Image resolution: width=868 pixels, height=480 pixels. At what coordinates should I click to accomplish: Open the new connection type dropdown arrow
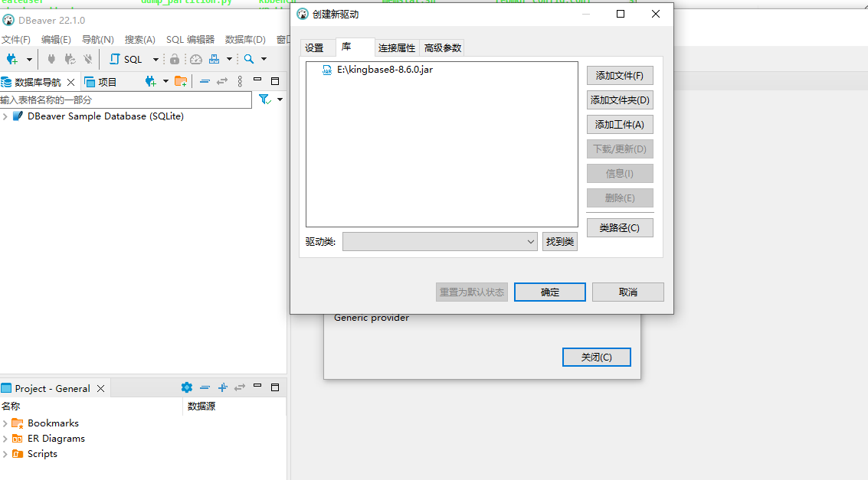pyautogui.click(x=29, y=59)
